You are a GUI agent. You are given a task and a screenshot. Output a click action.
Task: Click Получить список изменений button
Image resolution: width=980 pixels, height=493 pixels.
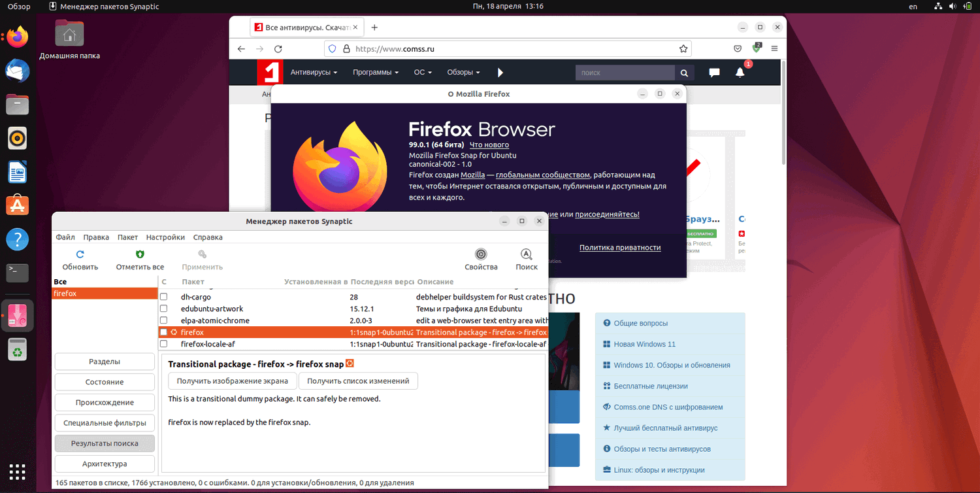358,381
